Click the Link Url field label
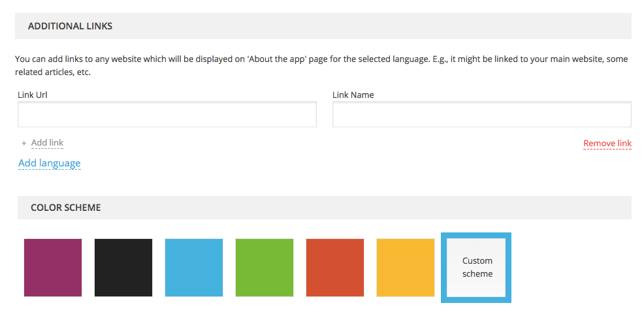The image size is (644, 316). [33, 95]
